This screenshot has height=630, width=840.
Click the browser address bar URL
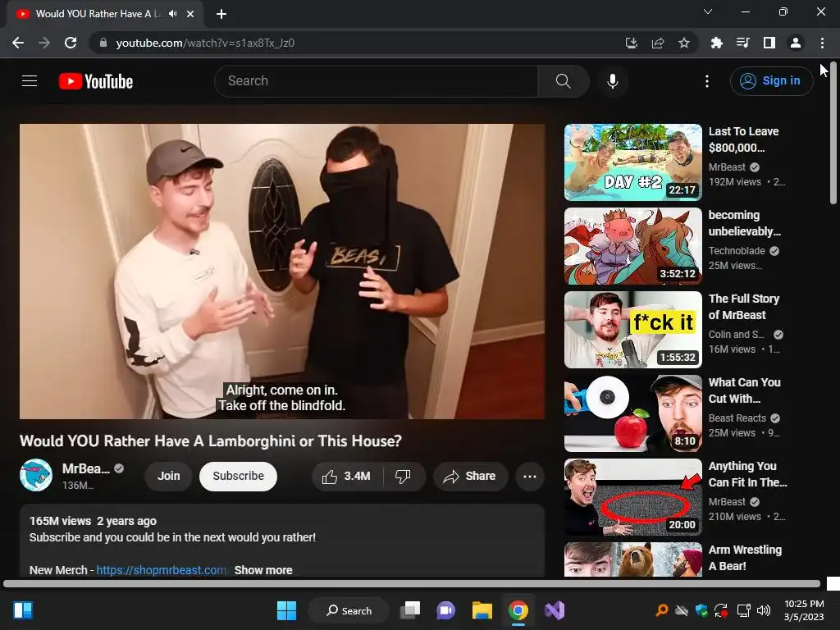pos(205,43)
